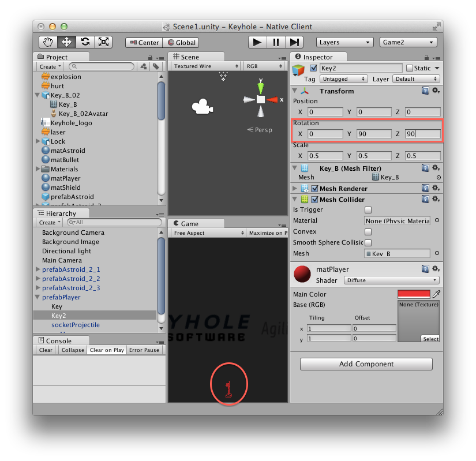This screenshot has width=476, height=461.
Task: Open the Shader Diffuse dropdown
Action: click(391, 280)
